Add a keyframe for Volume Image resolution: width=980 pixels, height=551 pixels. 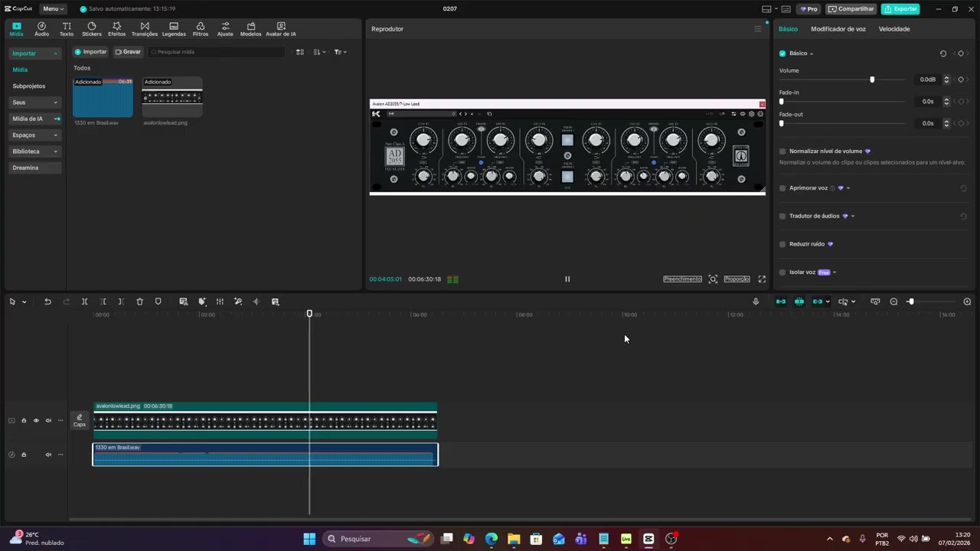click(x=961, y=80)
